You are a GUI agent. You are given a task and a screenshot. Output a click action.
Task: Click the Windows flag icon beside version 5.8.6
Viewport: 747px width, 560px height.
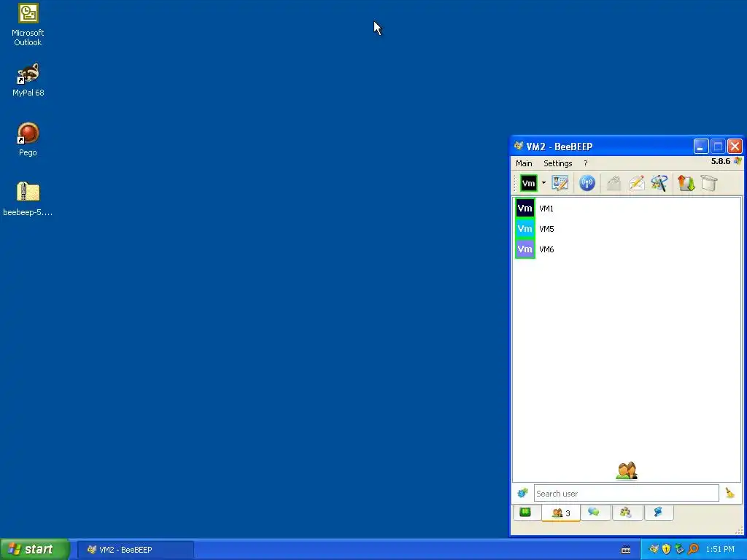coord(738,161)
